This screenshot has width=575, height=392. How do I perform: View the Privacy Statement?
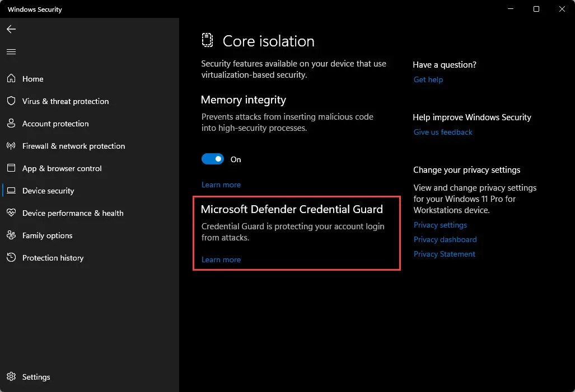[x=444, y=254]
